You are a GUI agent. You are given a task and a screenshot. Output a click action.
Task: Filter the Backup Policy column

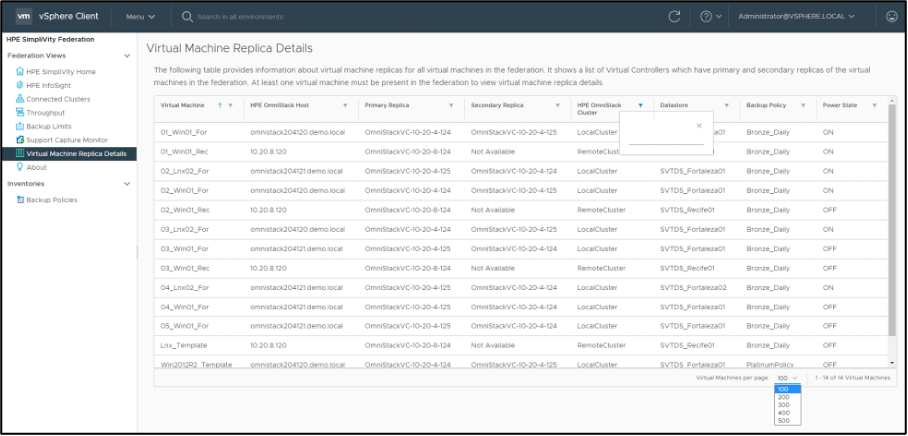click(x=803, y=105)
